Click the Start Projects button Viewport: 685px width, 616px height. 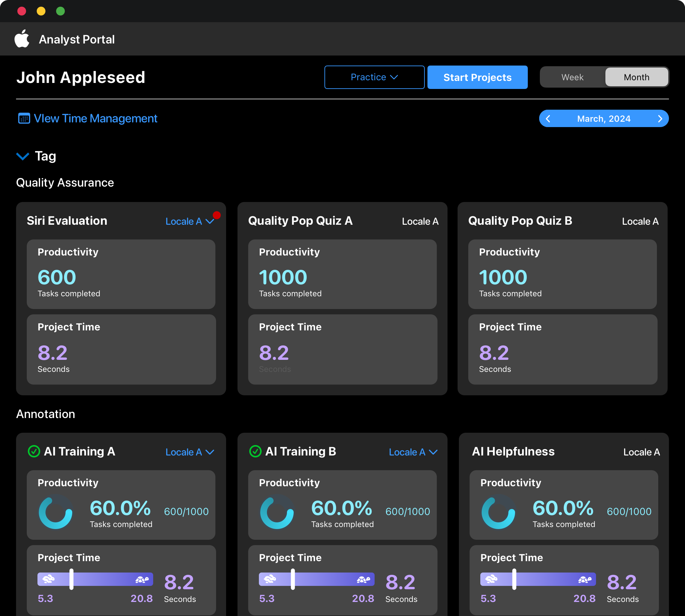(478, 77)
